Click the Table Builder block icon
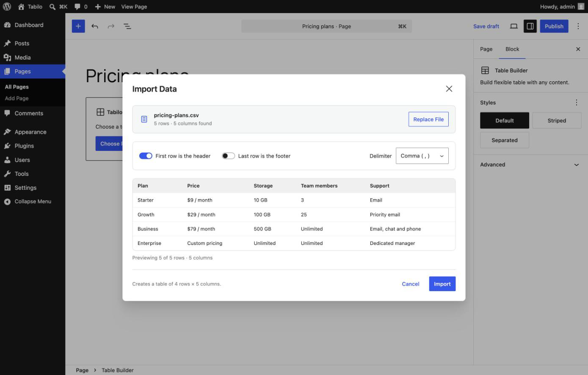The image size is (588, 375). [x=485, y=70]
